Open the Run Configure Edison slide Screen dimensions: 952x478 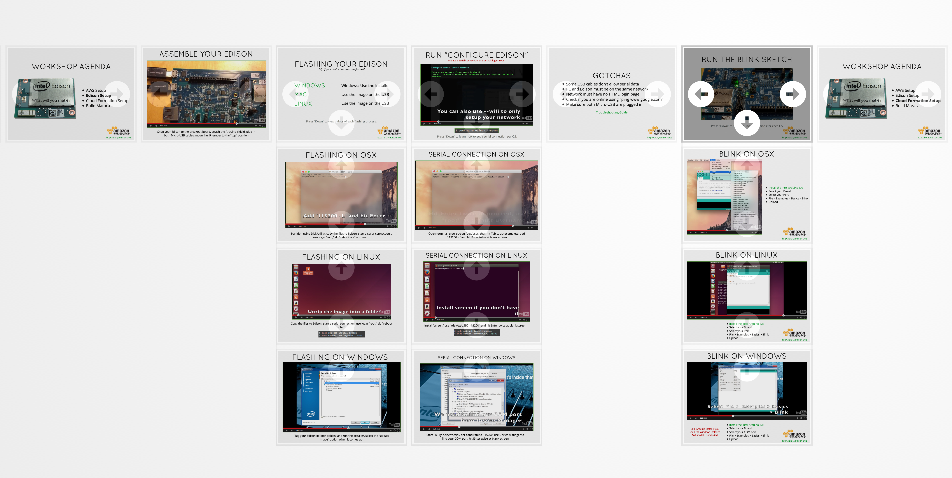(x=477, y=94)
